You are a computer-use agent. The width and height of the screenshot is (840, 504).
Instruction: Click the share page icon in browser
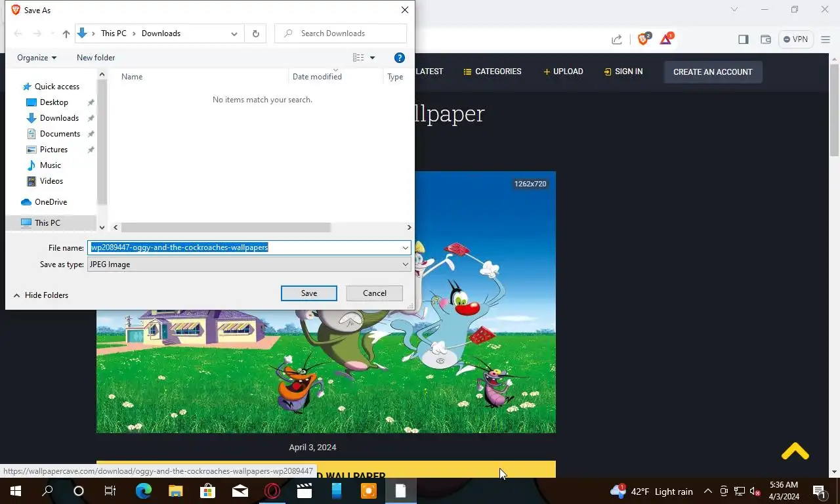(x=617, y=39)
